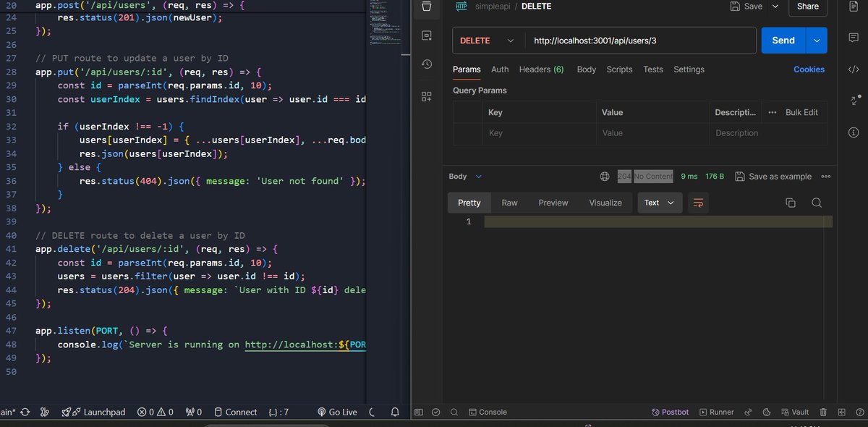Send the DELETE request
The height and width of the screenshot is (427, 868).
[784, 41]
